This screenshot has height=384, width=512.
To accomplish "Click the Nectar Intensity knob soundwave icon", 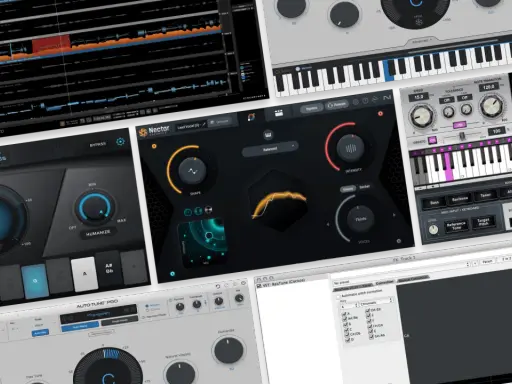I will click(x=351, y=148).
